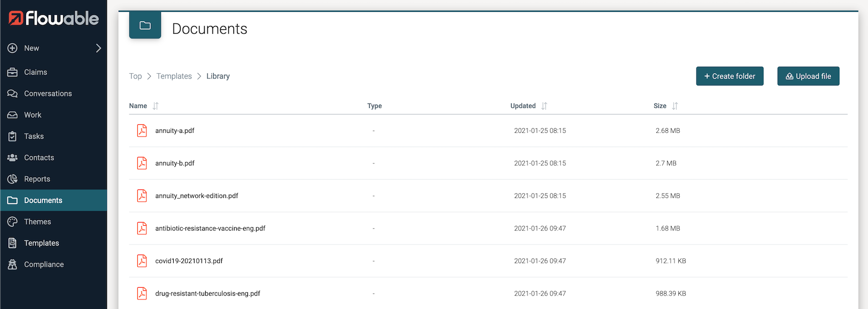Sort documents by Name column arrows
This screenshot has height=309, width=868.
156,106
